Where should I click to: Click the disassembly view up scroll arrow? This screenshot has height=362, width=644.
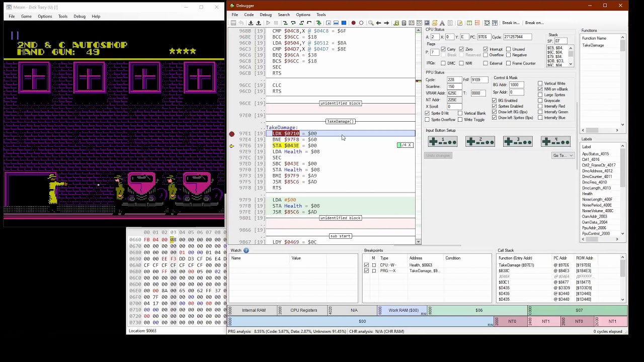coord(418,31)
